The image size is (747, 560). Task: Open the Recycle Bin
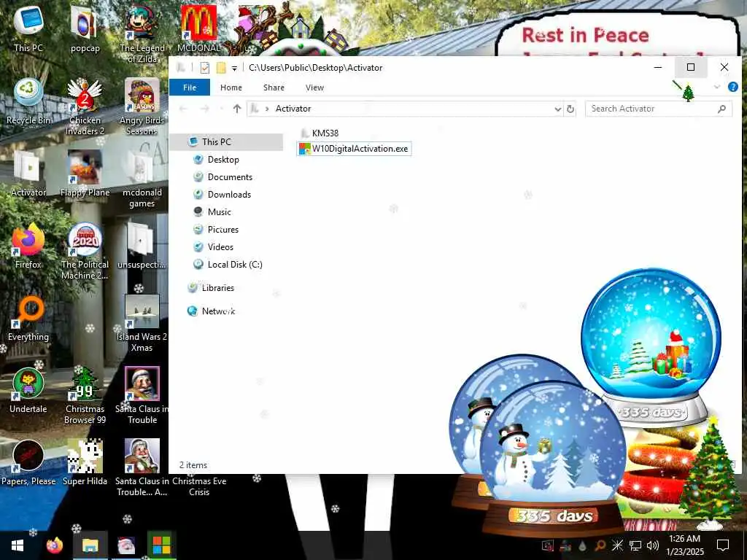click(x=28, y=101)
